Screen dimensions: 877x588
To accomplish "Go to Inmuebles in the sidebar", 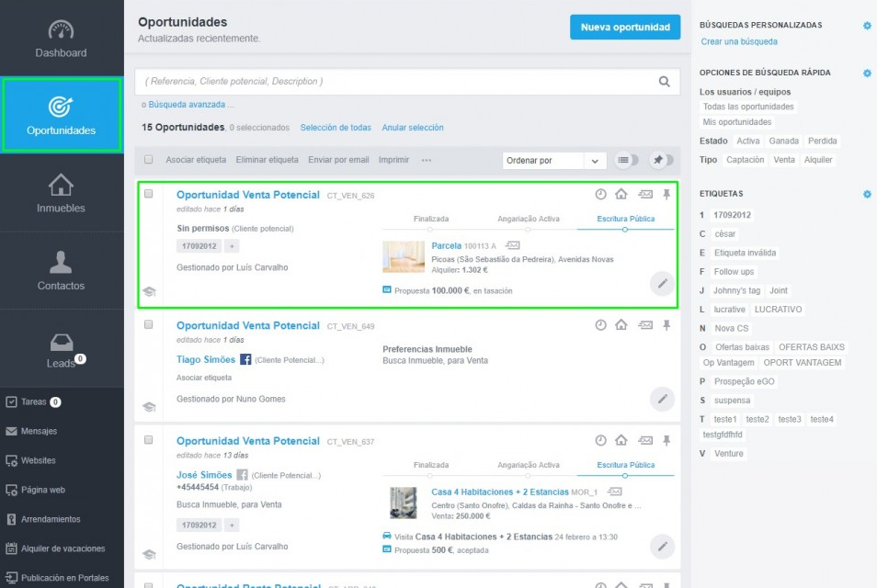I will tap(61, 193).
